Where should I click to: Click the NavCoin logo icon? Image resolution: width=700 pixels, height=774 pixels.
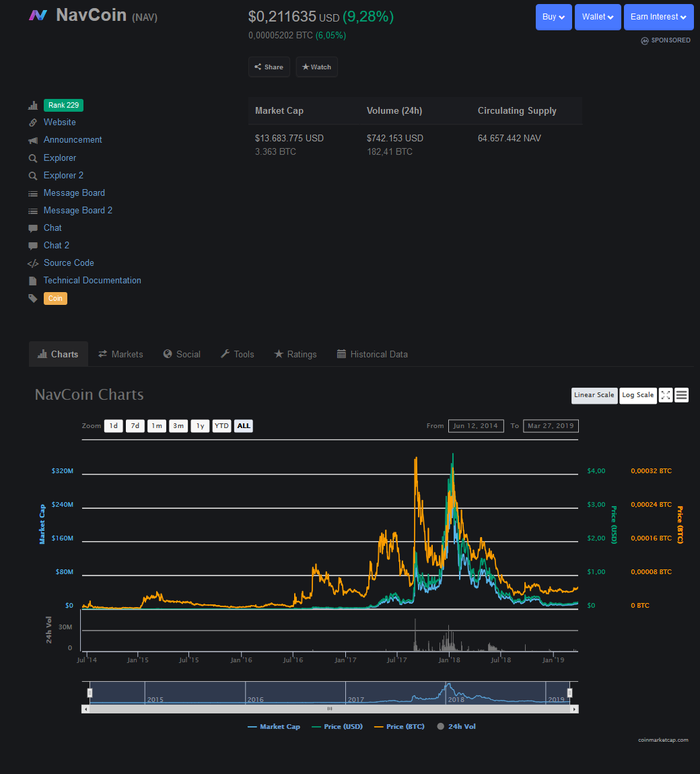[38, 15]
